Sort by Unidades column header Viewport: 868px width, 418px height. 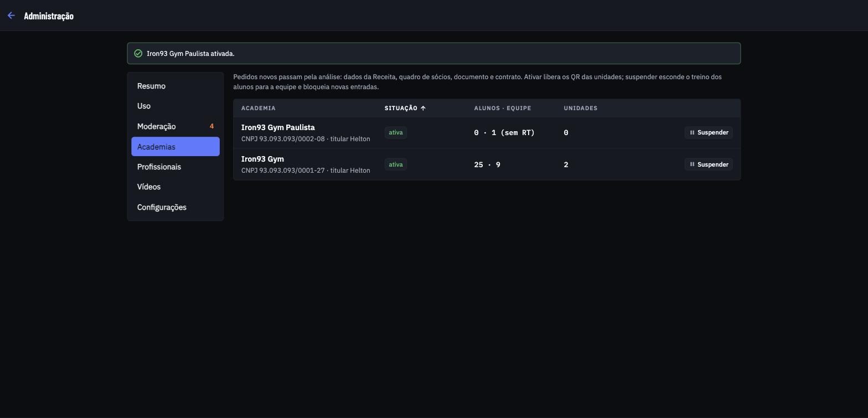(x=581, y=108)
